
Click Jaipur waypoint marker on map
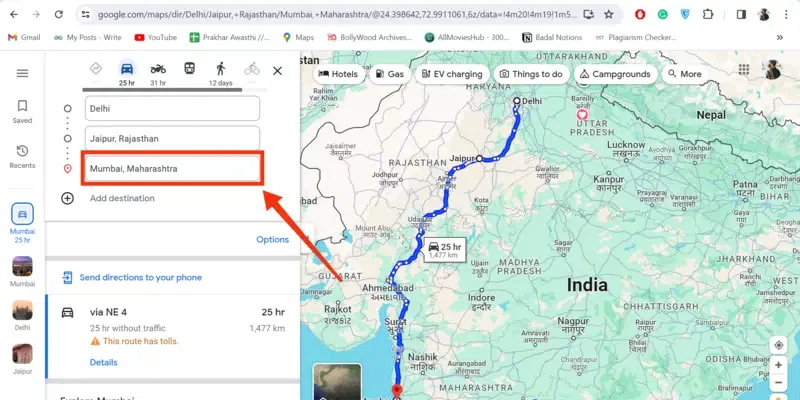point(479,159)
